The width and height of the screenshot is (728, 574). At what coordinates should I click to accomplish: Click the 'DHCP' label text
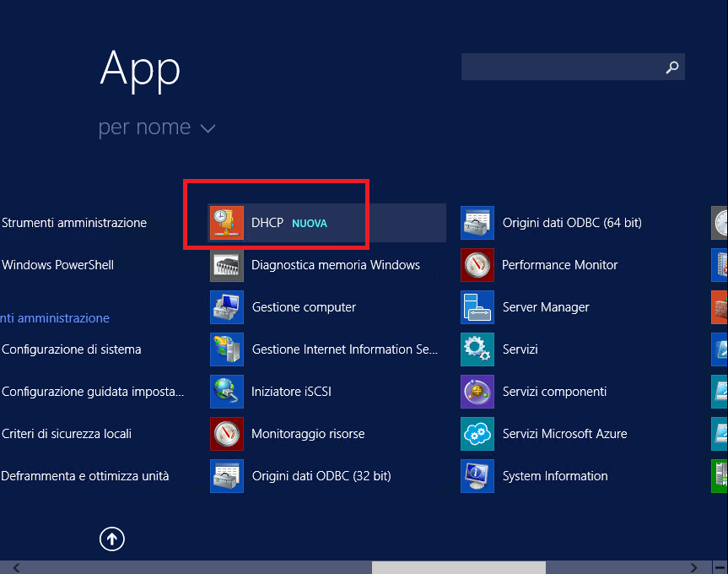(x=267, y=223)
